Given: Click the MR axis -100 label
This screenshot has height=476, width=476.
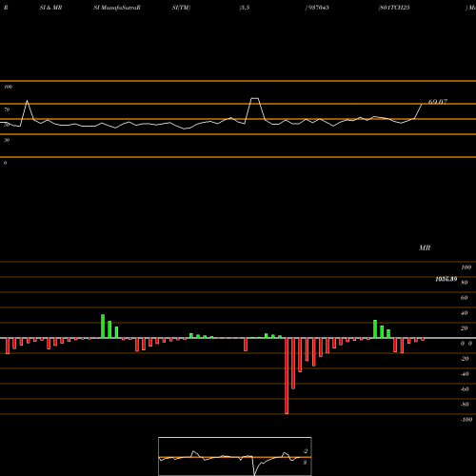Looking at the screenshot, I should click(x=466, y=420).
